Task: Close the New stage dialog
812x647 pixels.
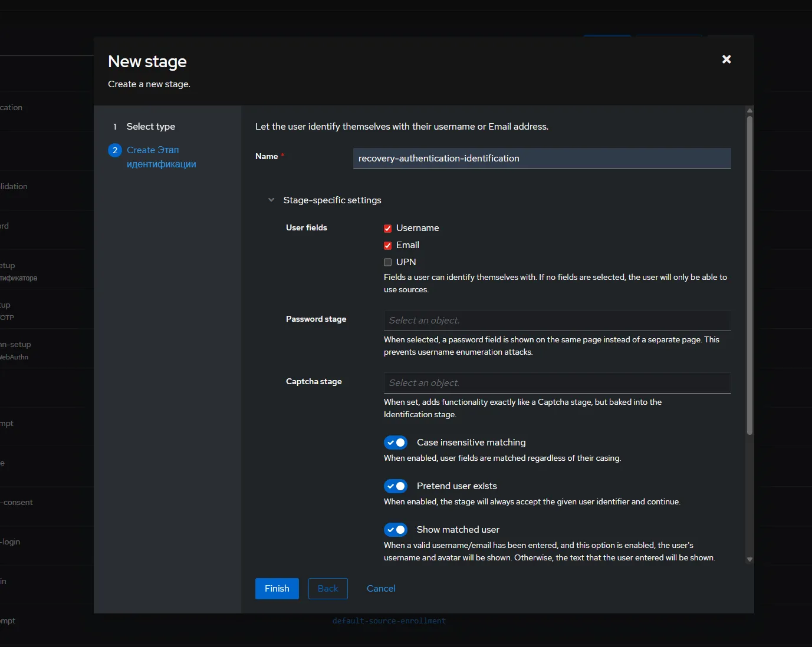Action: coord(726,59)
